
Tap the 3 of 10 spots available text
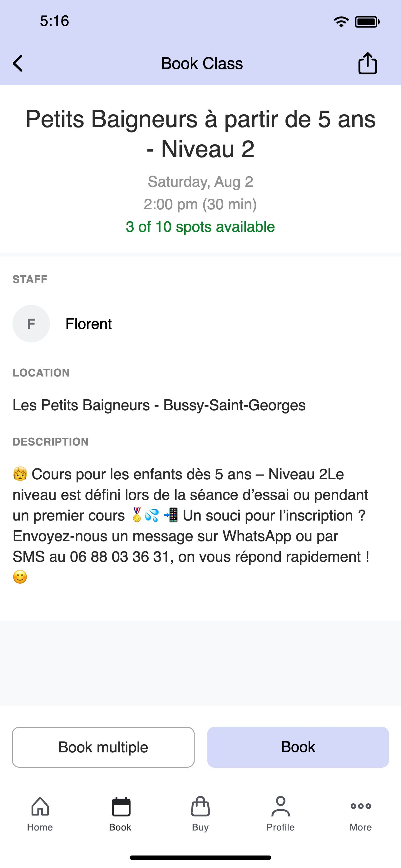[x=200, y=227]
